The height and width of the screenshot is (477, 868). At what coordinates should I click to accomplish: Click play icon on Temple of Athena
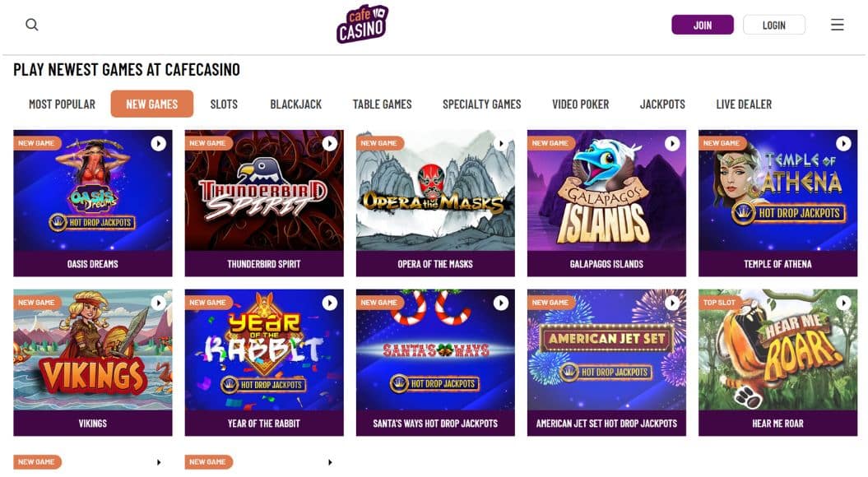843,144
